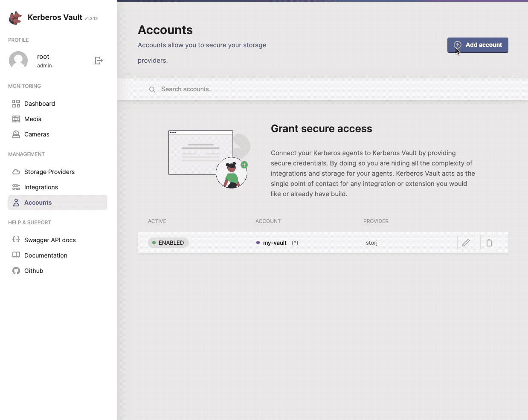Screen dimensions: 528x420
Task: Edit the my-vault account with the pencil icon
Action: pos(466,242)
